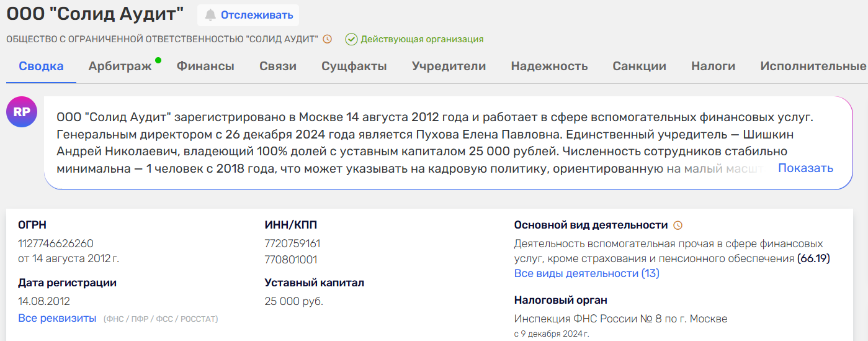The image size is (868, 341).
Task: Click the Действующая организация status label
Action: (422, 39)
